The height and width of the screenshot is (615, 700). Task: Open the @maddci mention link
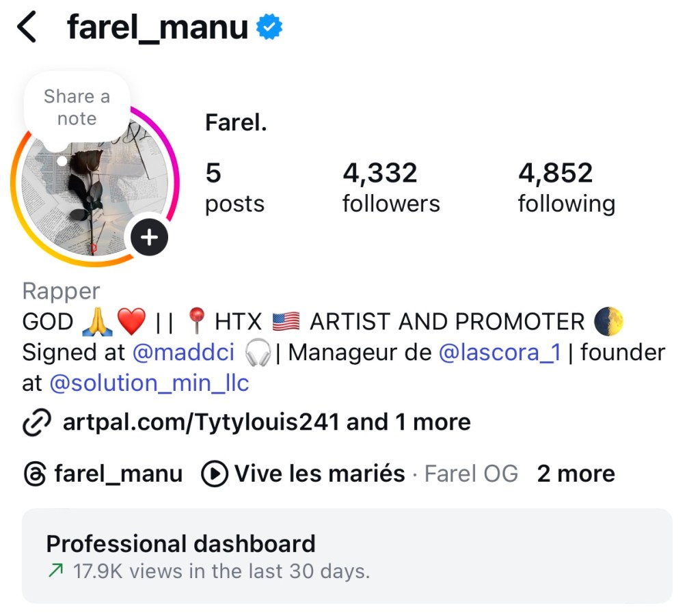pyautogui.click(x=183, y=353)
